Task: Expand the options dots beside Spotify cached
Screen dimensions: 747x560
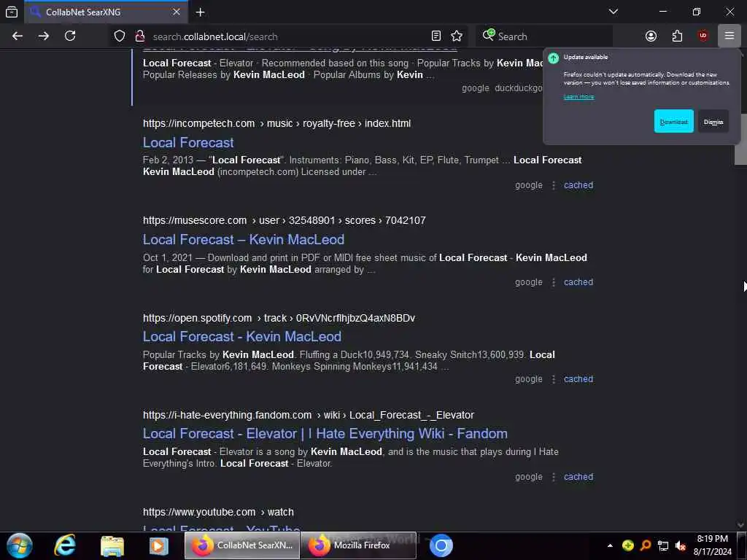Action: [x=553, y=379]
